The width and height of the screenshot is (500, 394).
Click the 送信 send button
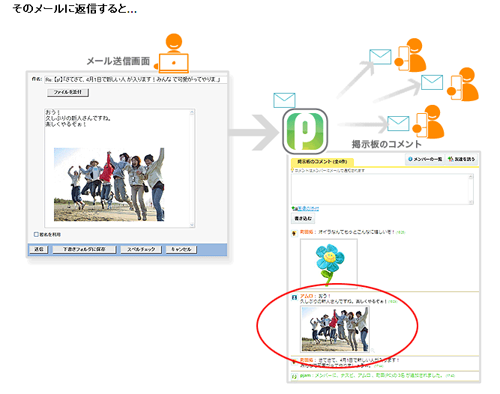tap(39, 249)
